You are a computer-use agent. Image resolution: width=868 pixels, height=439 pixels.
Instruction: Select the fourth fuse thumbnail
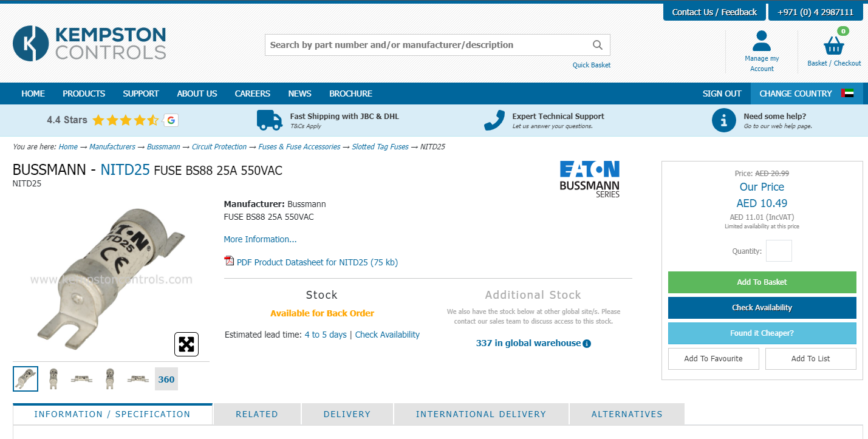point(110,379)
